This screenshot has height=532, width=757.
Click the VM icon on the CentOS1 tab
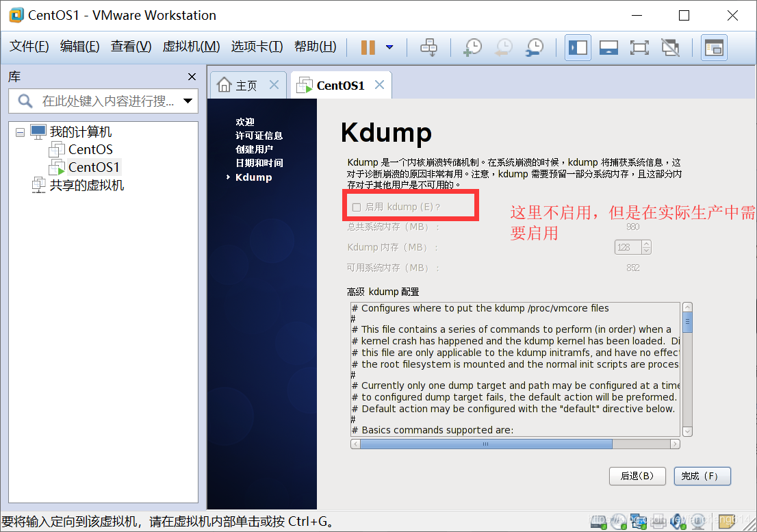pos(304,86)
